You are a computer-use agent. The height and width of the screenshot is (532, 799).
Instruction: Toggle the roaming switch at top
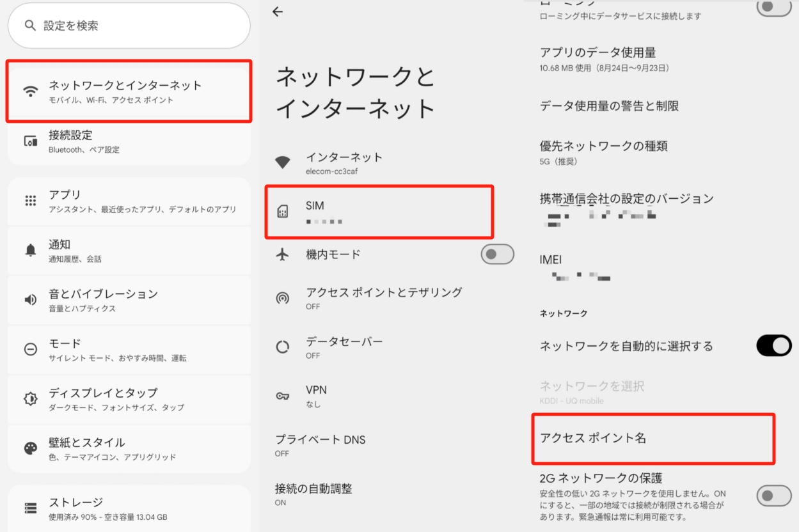(x=774, y=8)
